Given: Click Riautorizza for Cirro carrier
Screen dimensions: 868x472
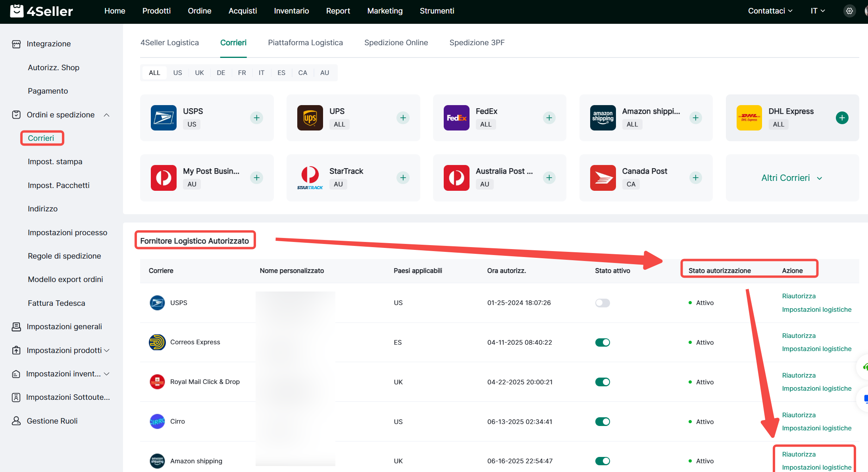Looking at the screenshot, I should (x=799, y=415).
